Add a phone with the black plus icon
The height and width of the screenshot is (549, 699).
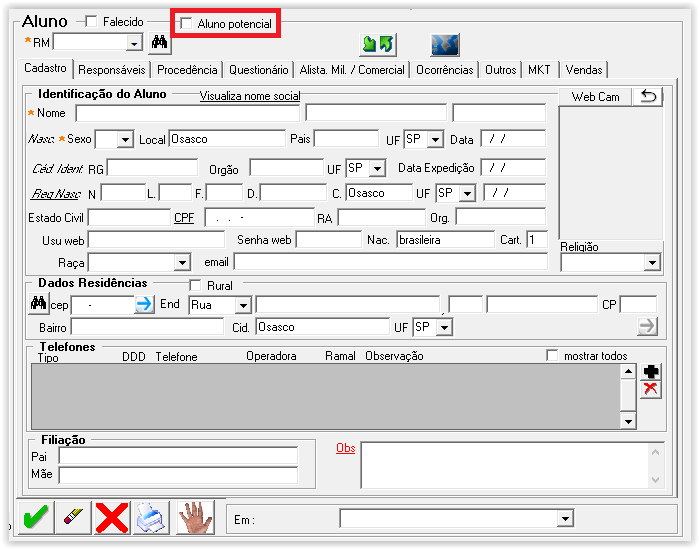click(x=651, y=372)
